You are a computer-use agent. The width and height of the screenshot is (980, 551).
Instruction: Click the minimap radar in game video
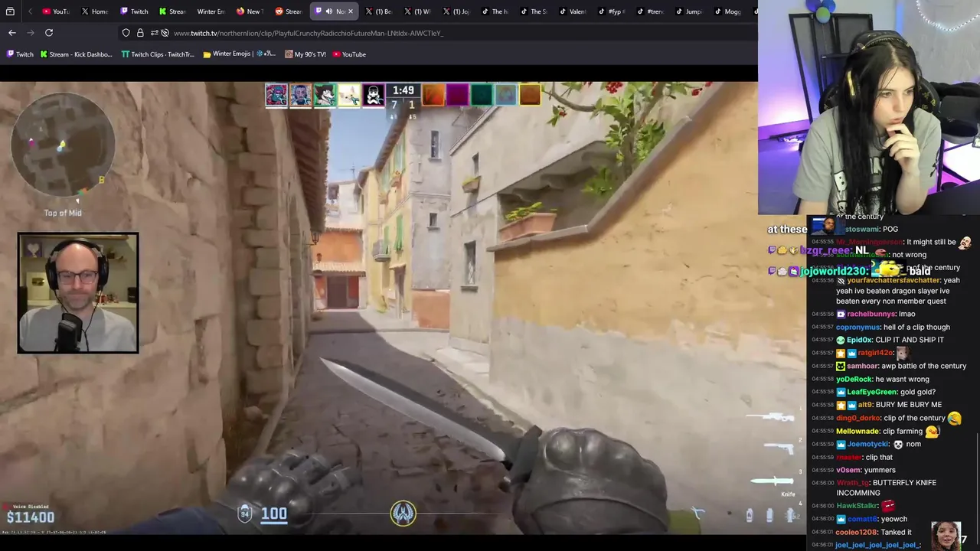63,145
